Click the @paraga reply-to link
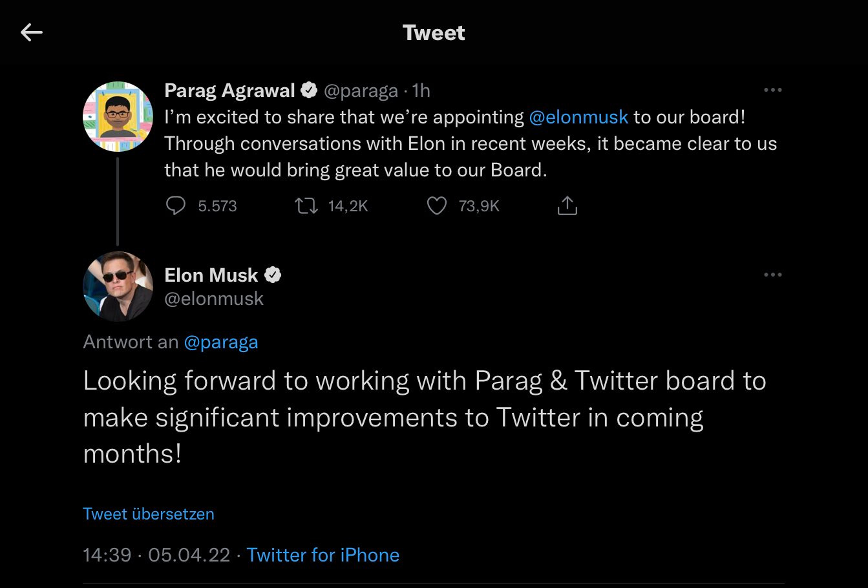Screen dimensions: 868x588 pos(221,342)
